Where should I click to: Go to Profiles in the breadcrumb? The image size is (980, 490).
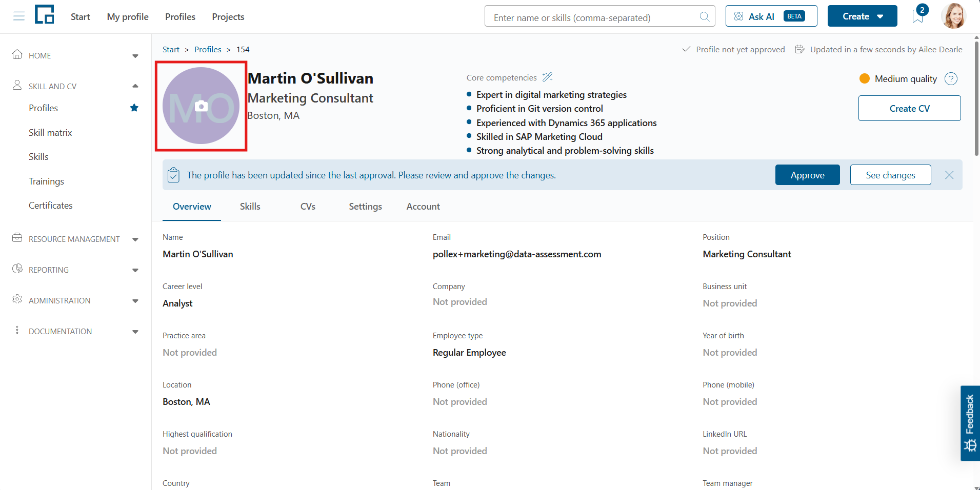click(208, 49)
